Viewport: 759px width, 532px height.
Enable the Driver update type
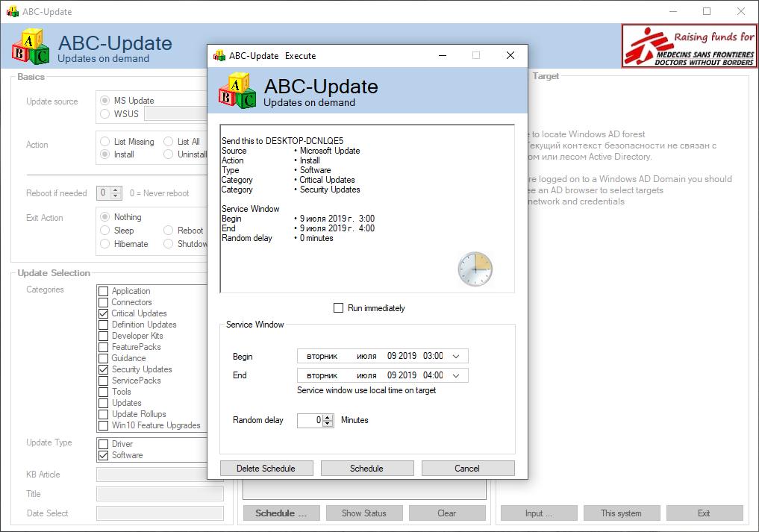click(x=103, y=444)
